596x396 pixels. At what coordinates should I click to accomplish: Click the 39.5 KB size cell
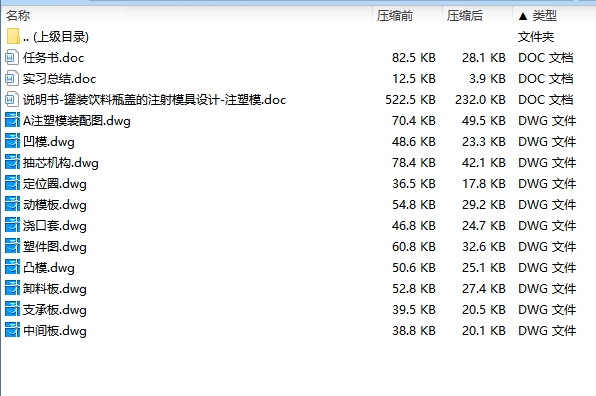(x=414, y=309)
